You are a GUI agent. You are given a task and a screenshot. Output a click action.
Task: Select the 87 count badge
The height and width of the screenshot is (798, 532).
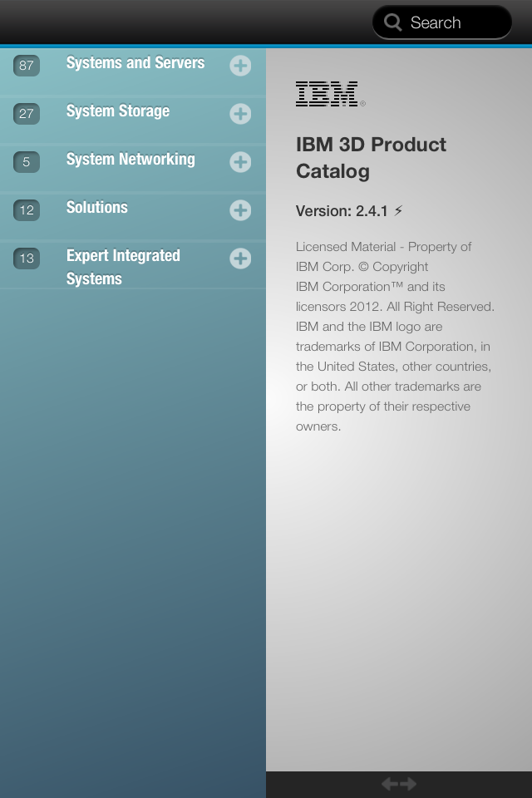coord(27,66)
